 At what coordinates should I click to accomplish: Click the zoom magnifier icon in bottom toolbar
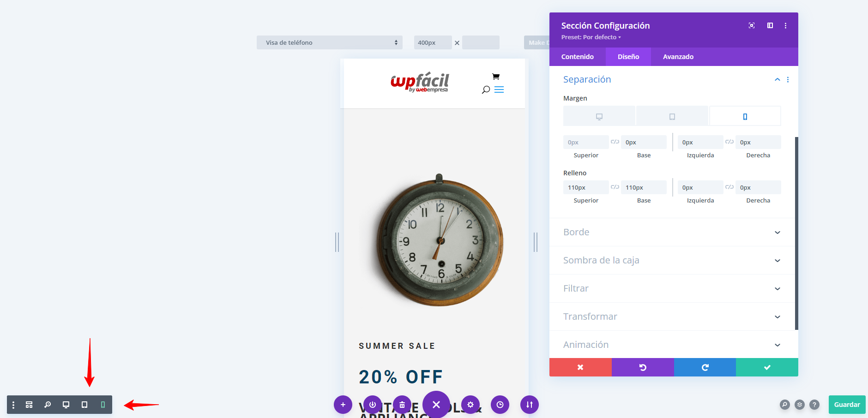(48, 405)
